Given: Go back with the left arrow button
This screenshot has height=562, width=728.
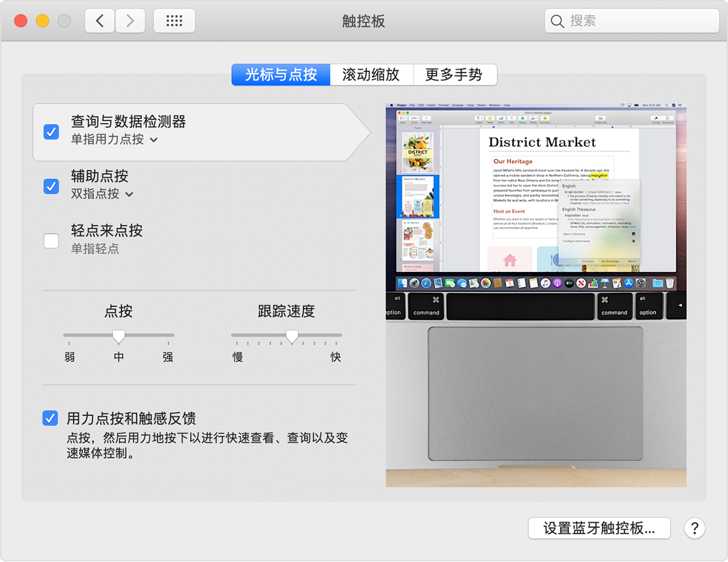Looking at the screenshot, I should click(100, 21).
